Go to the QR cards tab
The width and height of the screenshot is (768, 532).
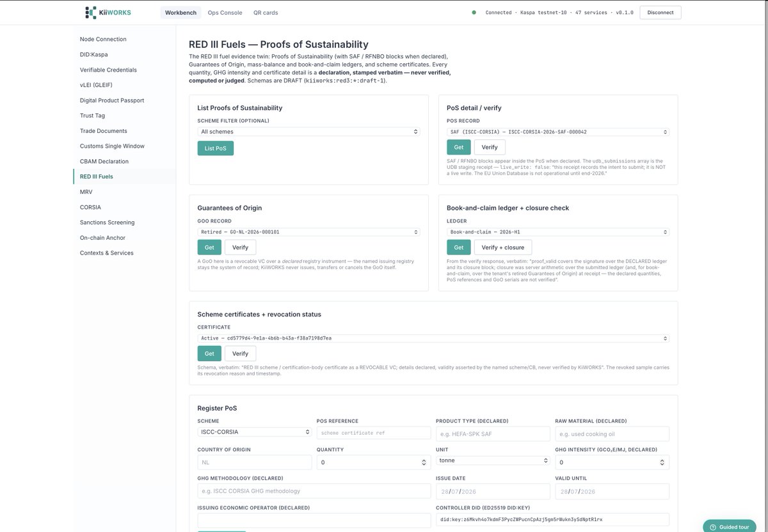[x=266, y=13]
